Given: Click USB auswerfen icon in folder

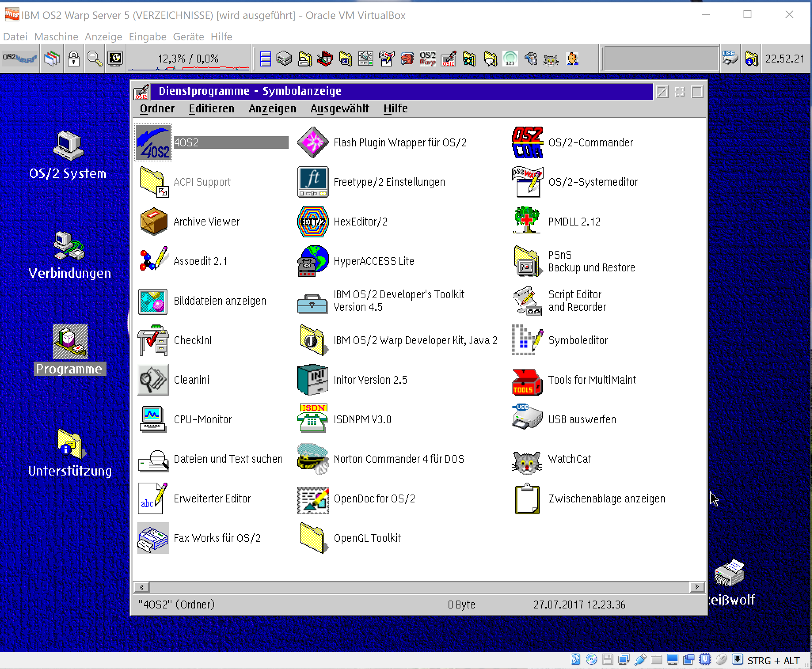Looking at the screenshot, I should coord(527,417).
